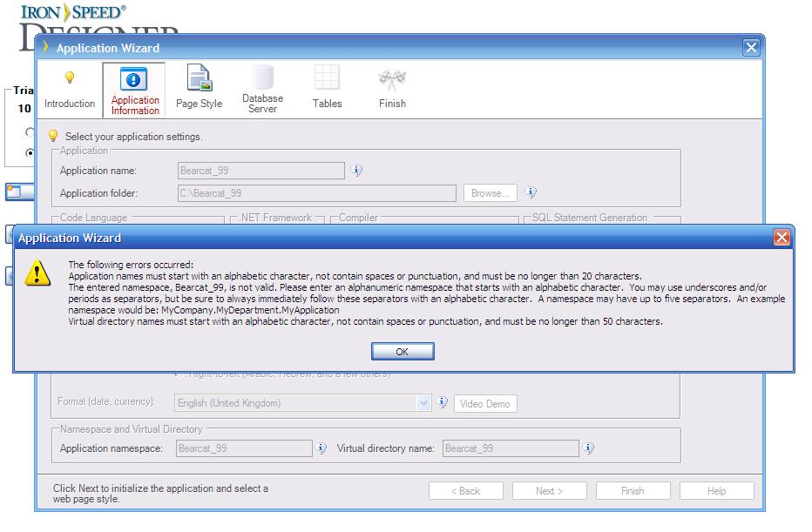
Task: Click the Introduction light bulb icon
Action: (70, 77)
